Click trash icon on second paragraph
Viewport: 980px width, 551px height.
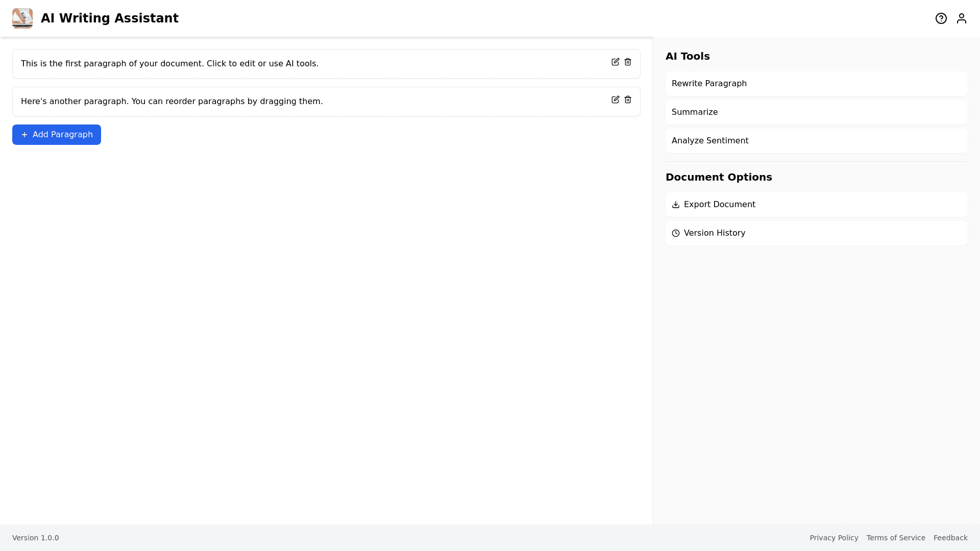628,99
